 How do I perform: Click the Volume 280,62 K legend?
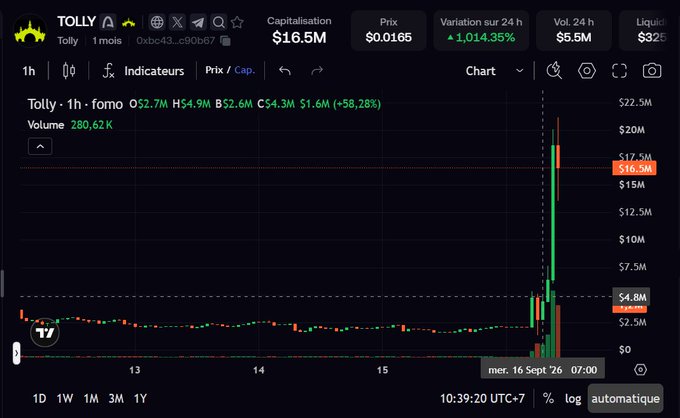tap(70, 125)
